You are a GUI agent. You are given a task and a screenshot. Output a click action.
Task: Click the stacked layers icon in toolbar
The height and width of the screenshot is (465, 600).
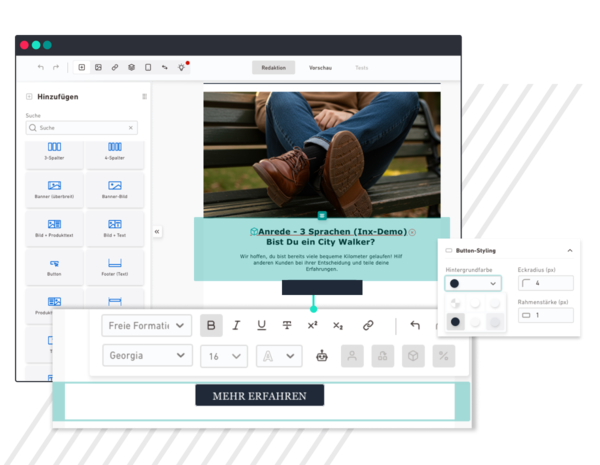point(131,67)
